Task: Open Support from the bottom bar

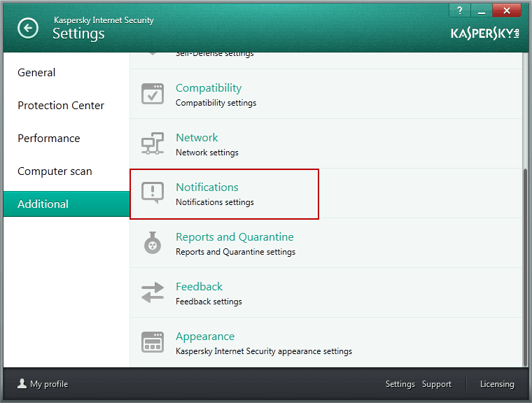Action: tap(437, 384)
